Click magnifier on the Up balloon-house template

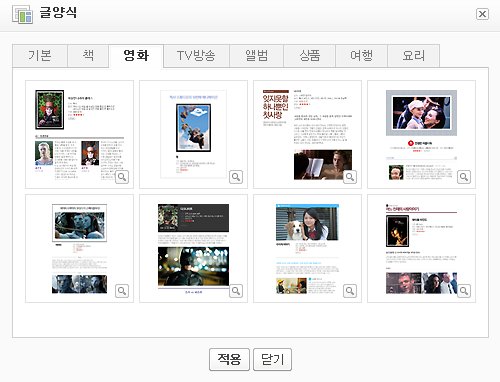point(236,177)
